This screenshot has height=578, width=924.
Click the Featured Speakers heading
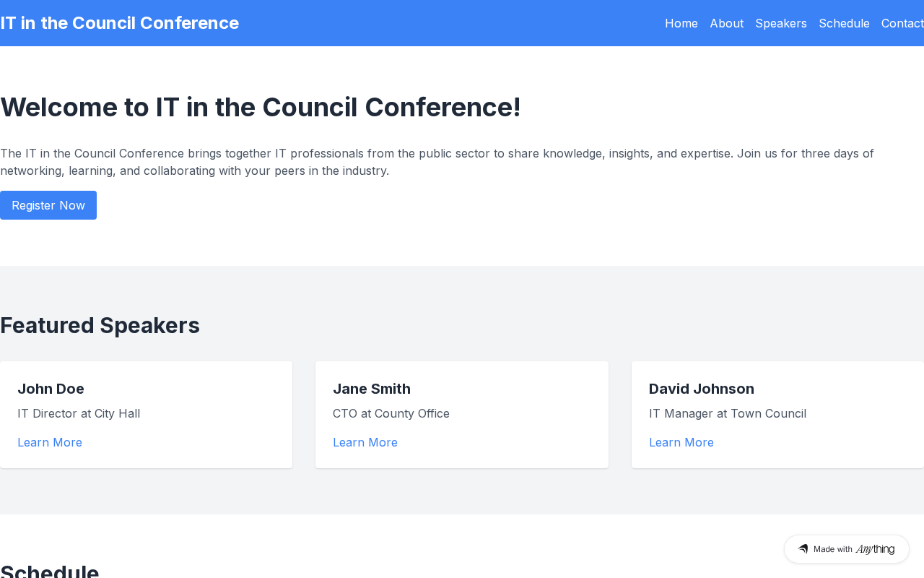click(x=100, y=325)
